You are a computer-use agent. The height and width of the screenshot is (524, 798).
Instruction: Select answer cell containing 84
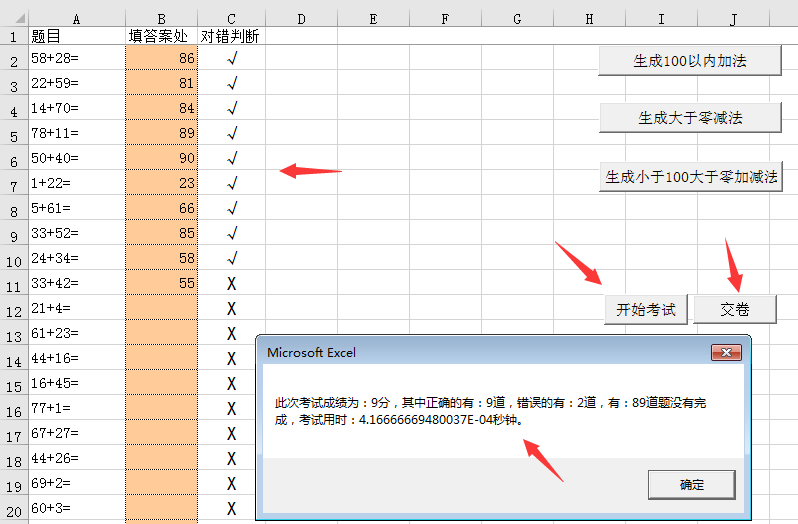pyautogui.click(x=161, y=107)
